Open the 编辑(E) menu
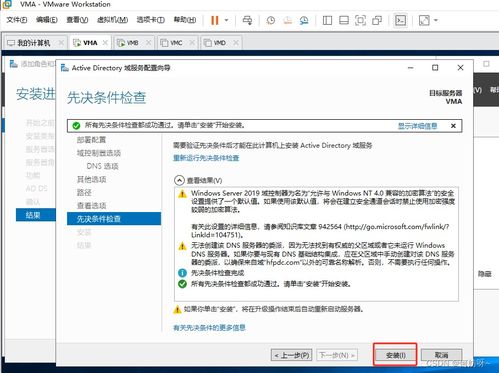499x373 pixels. coord(47,20)
